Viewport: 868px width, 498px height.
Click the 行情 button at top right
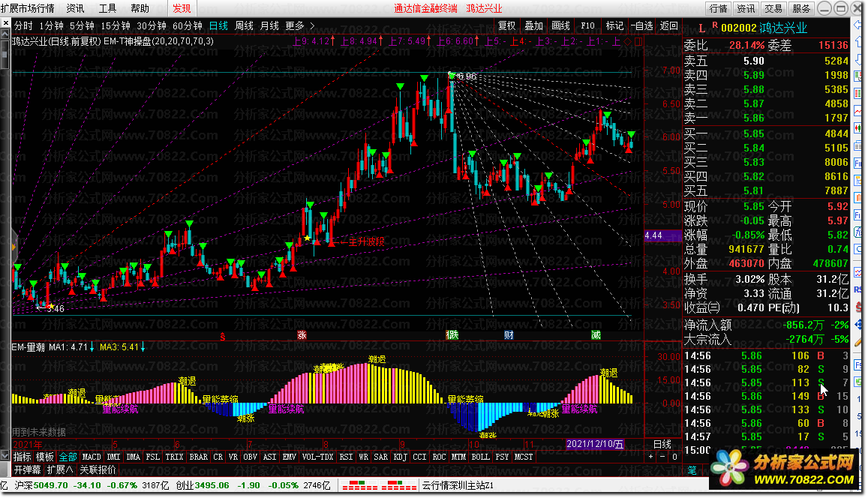(719, 8)
